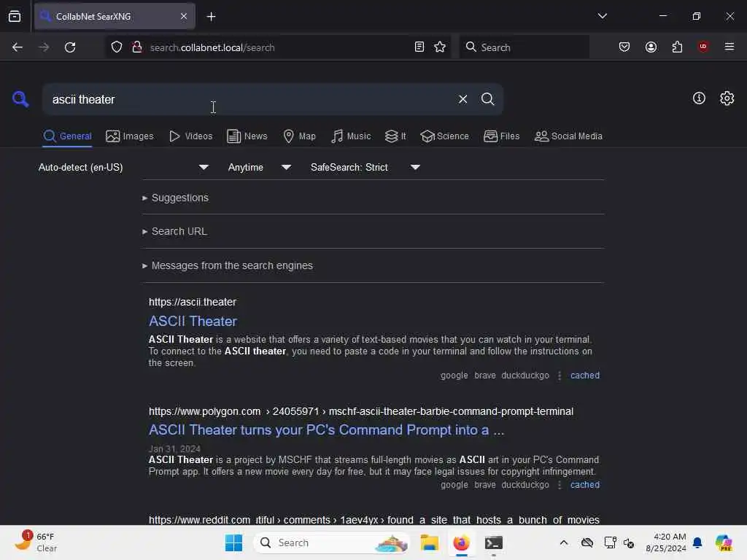The image size is (747, 560).
Task: Open the Copilot icon in taskbar
Action: tap(723, 542)
